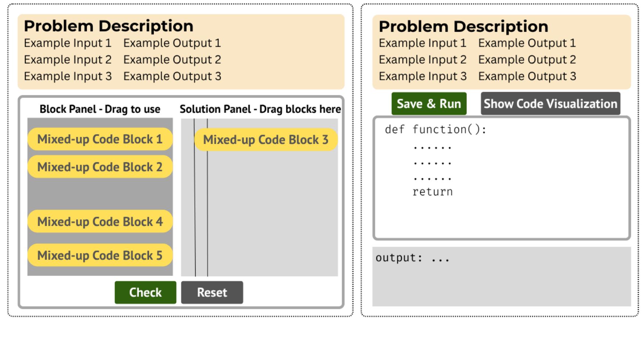Click the right panel's Problem Description heading
The width and height of the screenshot is (644, 356).
pos(463,26)
